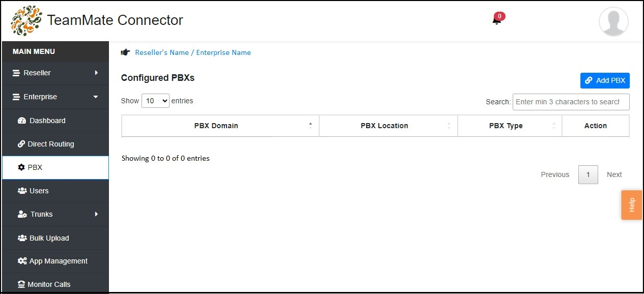Sort by PBX Type column
This screenshot has height=294, width=644.
[510, 126]
